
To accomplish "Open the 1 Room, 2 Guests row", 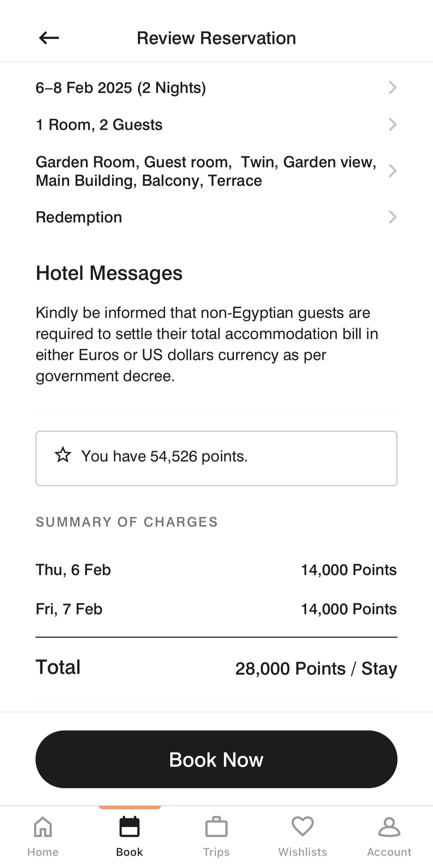I will [216, 125].
